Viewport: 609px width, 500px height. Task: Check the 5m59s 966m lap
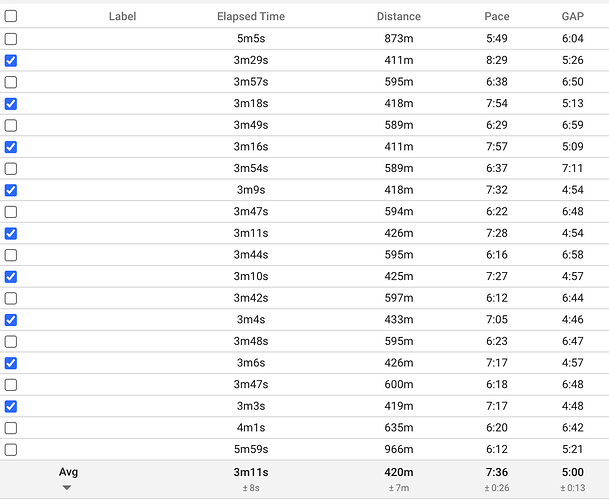pyautogui.click(x=10, y=449)
